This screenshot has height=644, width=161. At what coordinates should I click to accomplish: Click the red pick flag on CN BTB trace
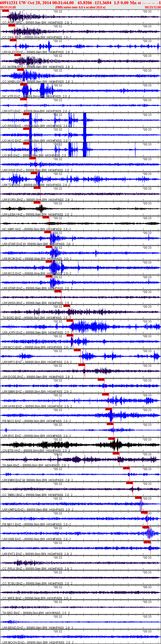[111, 439]
